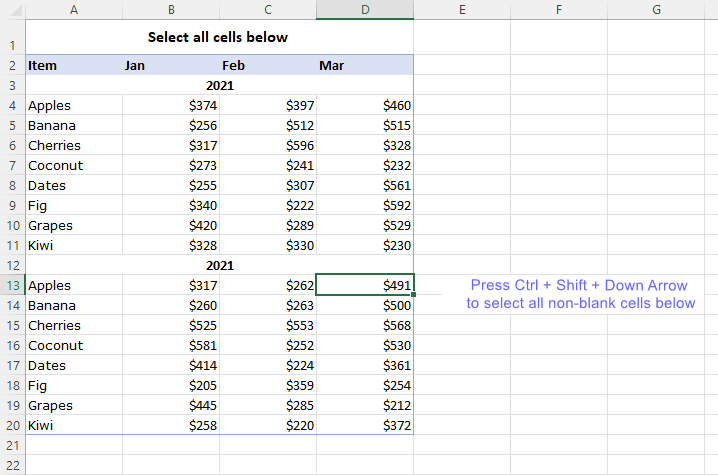
Task: Select the row 13 header
Action: tap(12, 285)
